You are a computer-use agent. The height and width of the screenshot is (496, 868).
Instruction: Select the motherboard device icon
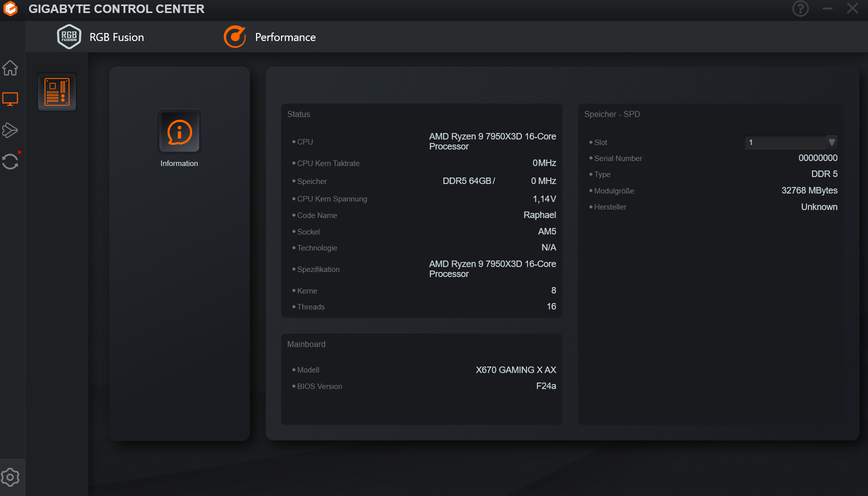point(57,92)
